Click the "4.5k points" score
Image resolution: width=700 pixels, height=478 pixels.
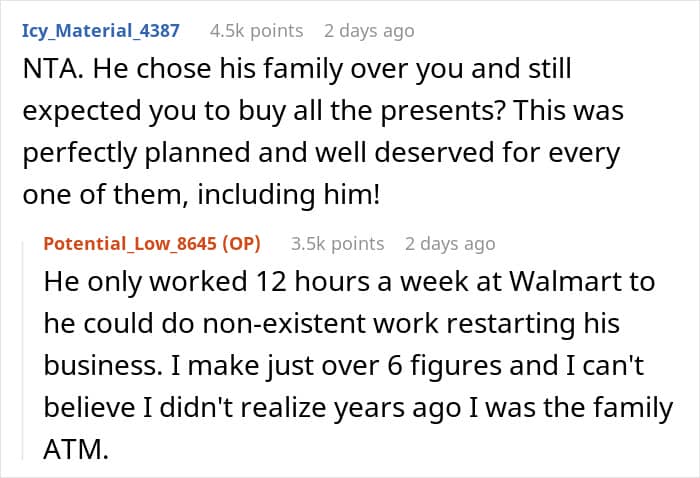256,31
